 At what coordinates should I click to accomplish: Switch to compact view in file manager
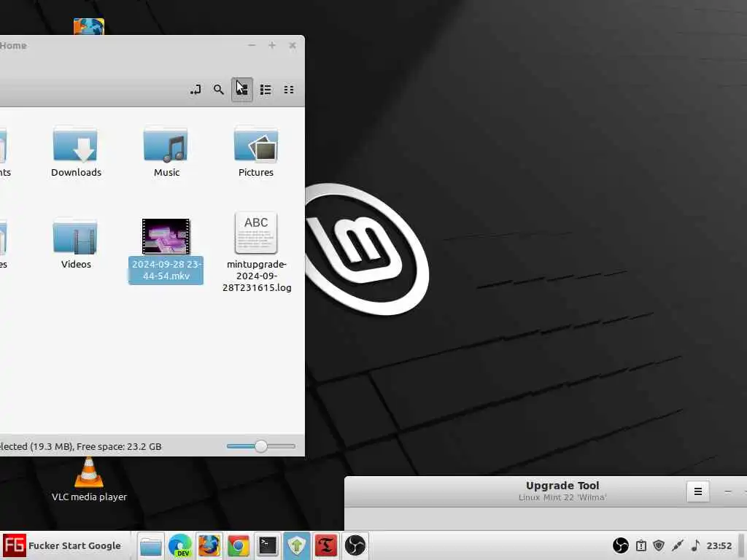(x=289, y=90)
